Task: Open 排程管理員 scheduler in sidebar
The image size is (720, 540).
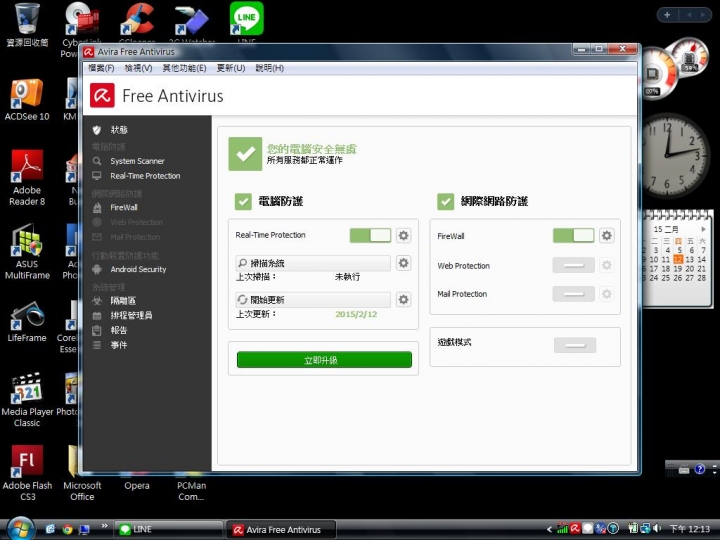Action: pos(131,315)
